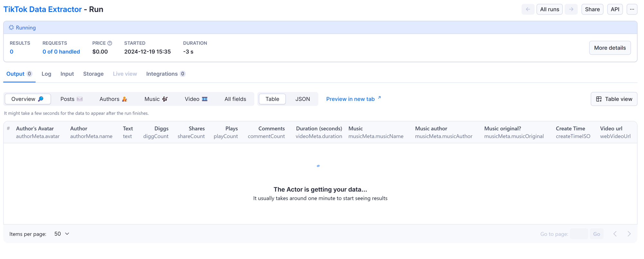This screenshot has height=259, width=644.
Task: Click the table grid icon in Table view
Action: click(599, 99)
